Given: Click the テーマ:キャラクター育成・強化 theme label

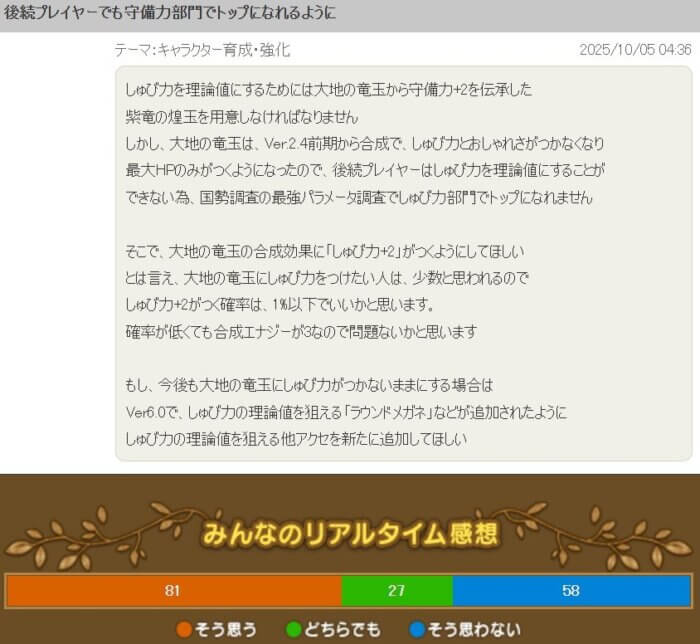Looking at the screenshot, I should click(203, 50).
